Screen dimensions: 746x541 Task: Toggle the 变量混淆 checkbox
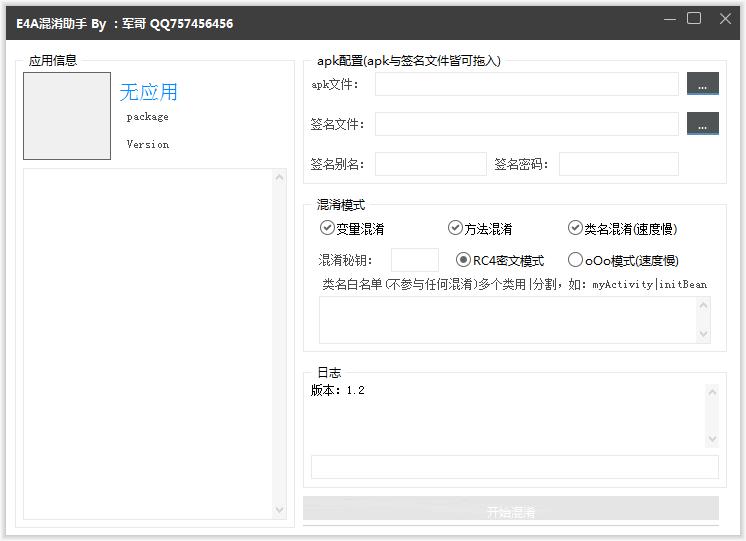[327, 228]
